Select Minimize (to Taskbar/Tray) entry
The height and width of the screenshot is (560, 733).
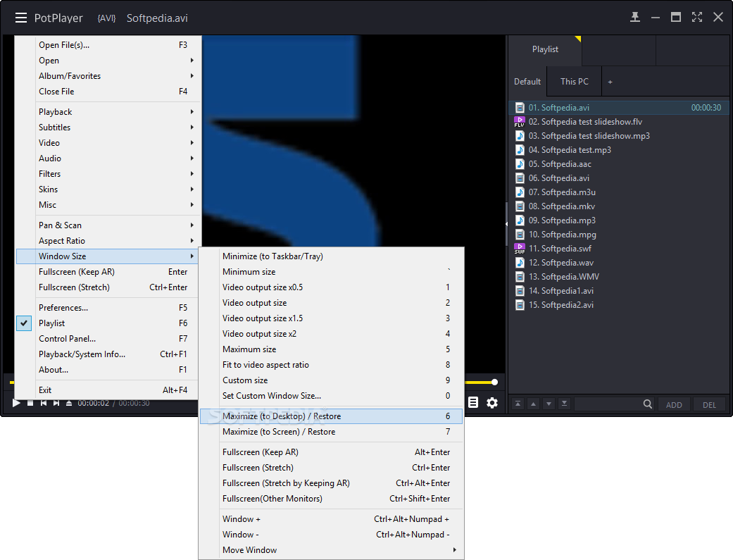click(331, 256)
